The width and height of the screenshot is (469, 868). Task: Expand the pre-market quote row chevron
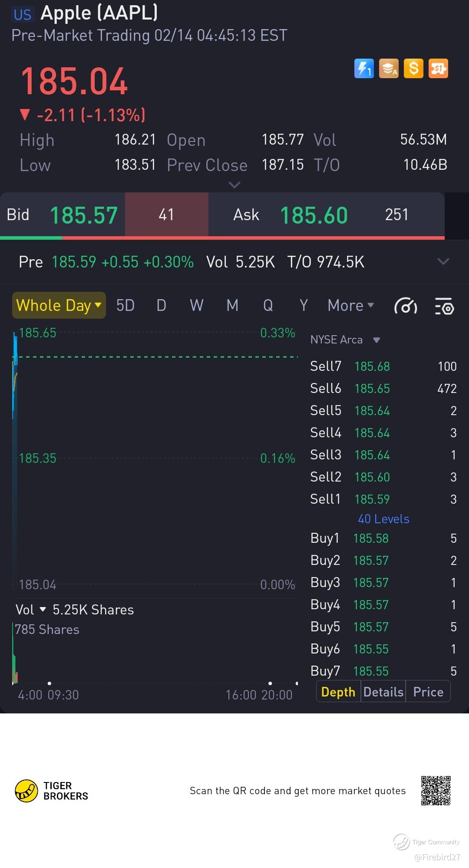[x=443, y=261]
